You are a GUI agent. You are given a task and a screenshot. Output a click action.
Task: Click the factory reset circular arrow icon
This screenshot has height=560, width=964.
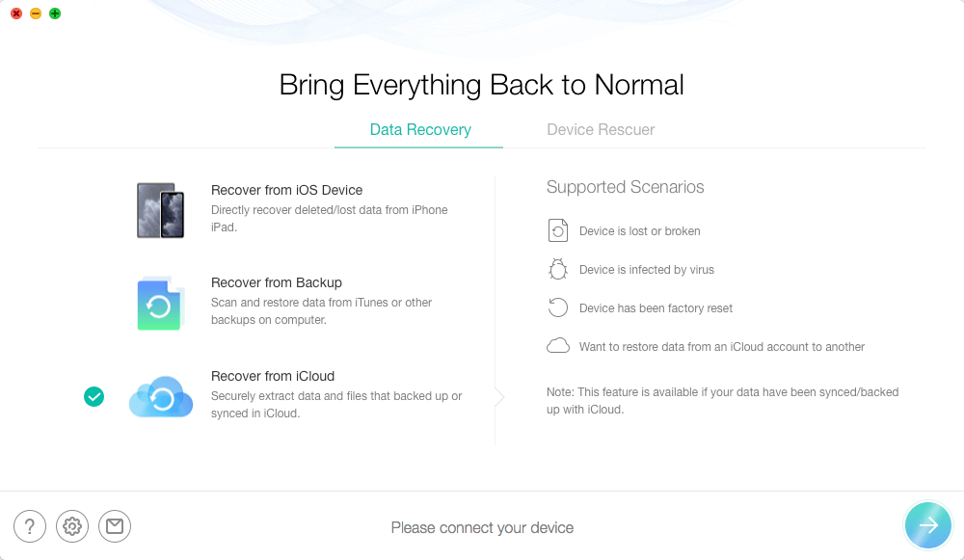coord(558,307)
